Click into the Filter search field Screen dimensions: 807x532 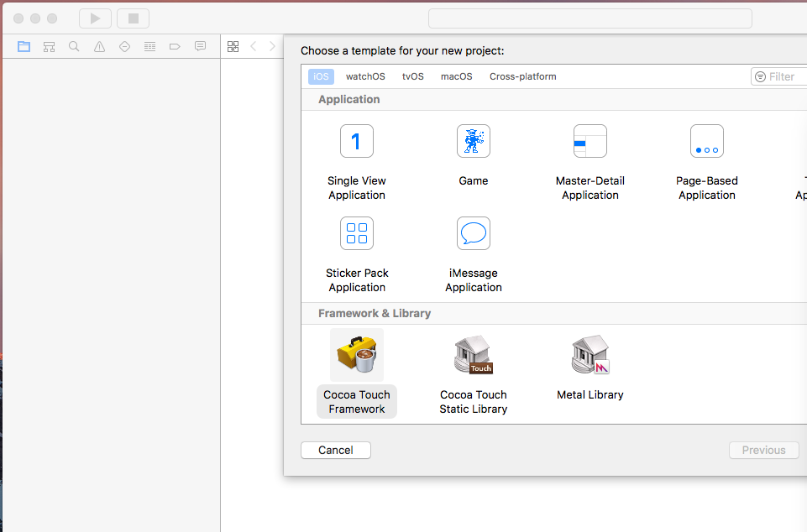pos(779,76)
